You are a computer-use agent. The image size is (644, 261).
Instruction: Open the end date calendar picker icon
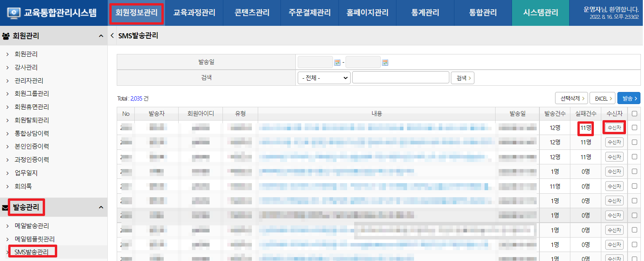click(x=385, y=63)
